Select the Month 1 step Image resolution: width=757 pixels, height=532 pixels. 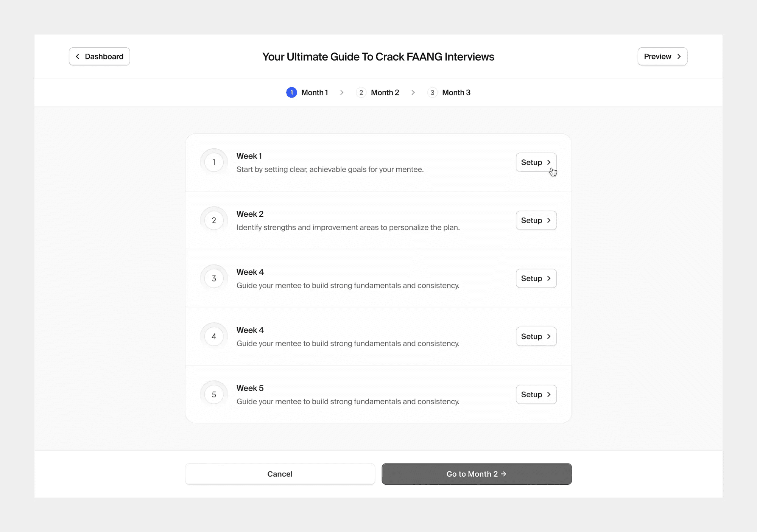(307, 92)
